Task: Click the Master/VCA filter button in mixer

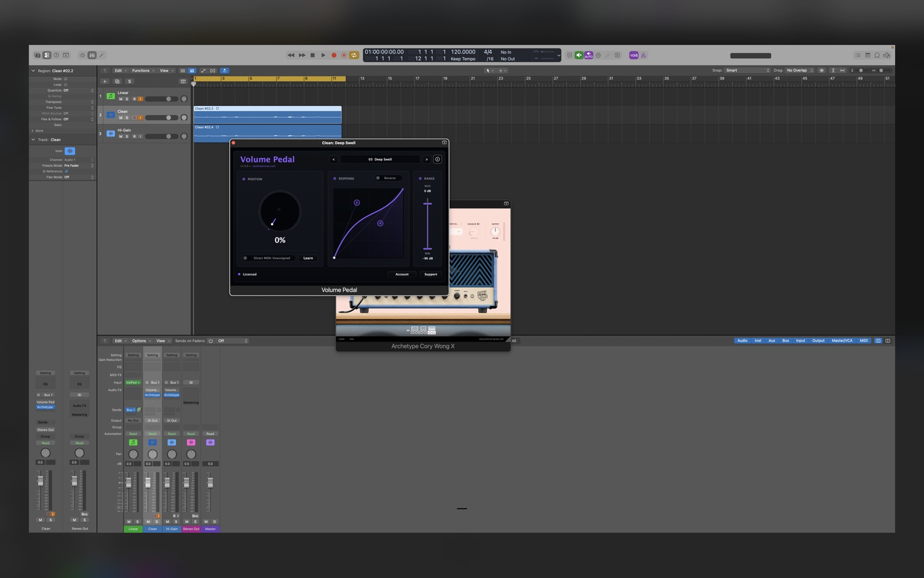Action: click(x=842, y=341)
